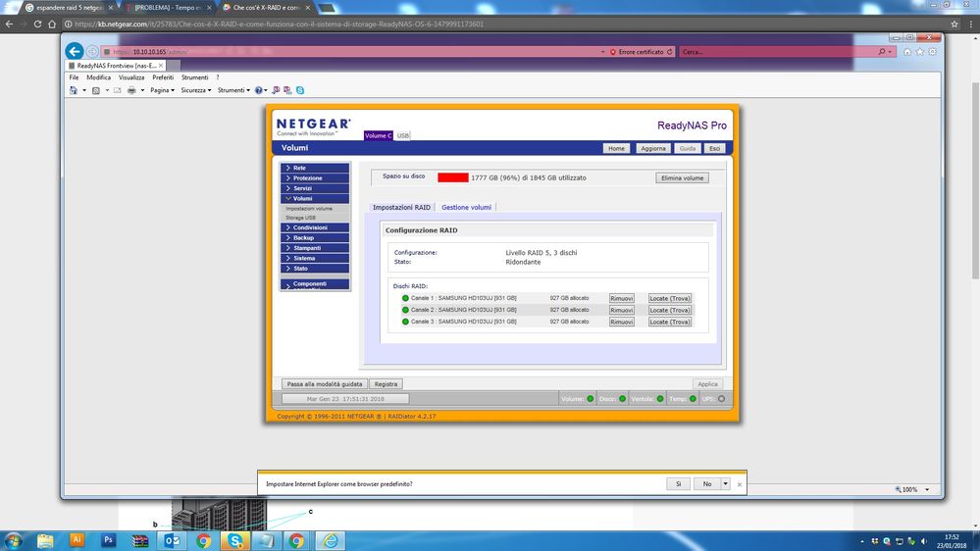Open IE settings gear icon
Viewport: 980px width, 551px height.
932,52
